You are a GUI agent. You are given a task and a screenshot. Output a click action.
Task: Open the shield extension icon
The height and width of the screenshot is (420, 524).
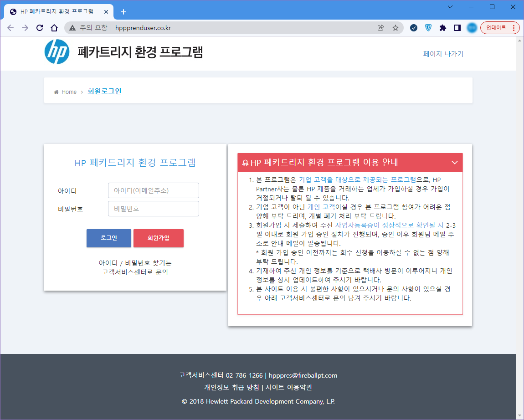point(428,28)
